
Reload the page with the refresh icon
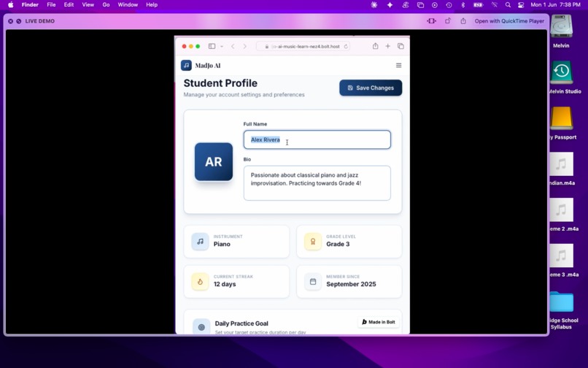(346, 46)
